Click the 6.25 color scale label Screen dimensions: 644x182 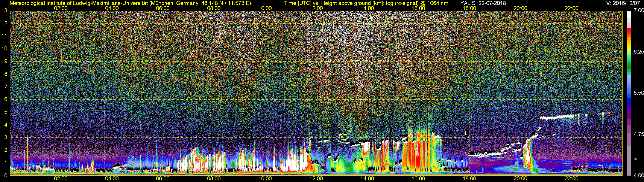click(638, 52)
